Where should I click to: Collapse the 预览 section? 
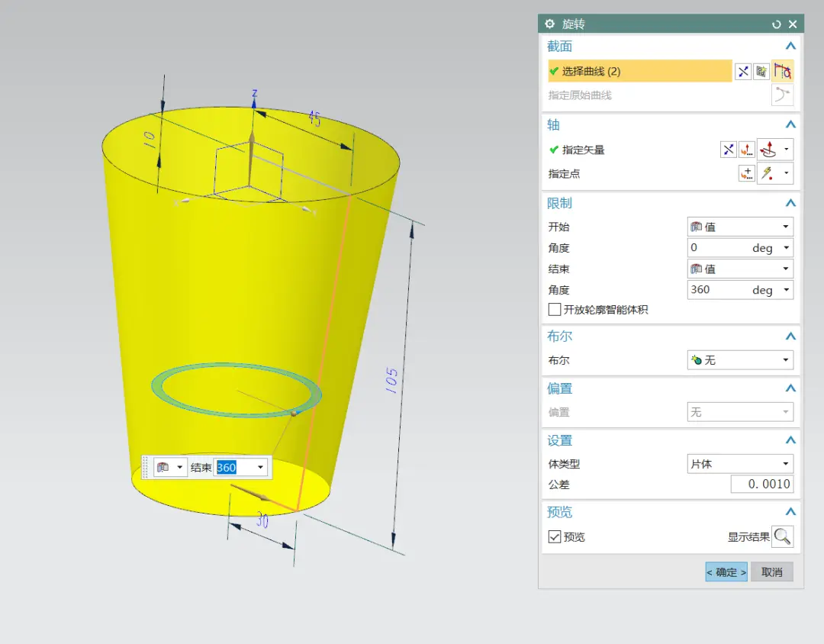click(x=790, y=511)
